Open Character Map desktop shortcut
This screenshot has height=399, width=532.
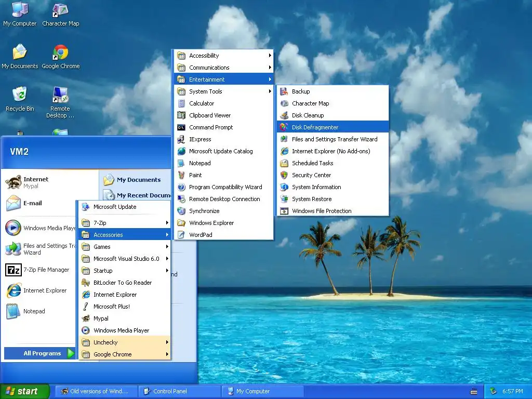point(60,14)
